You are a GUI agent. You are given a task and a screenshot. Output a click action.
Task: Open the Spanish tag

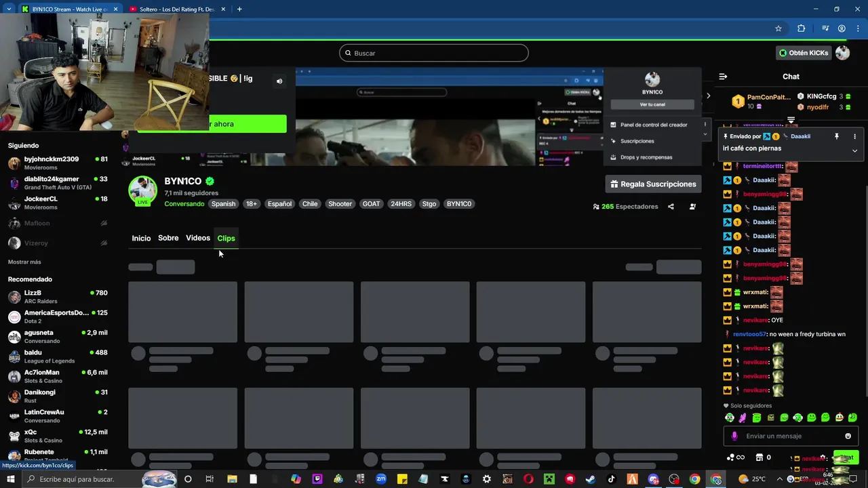click(x=223, y=203)
